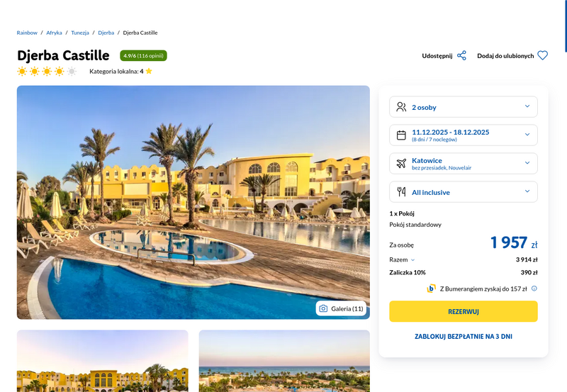Click ZABLOKUJ BEZPŁATNIE NA 3 DNI
The image size is (567, 392).
464,336
